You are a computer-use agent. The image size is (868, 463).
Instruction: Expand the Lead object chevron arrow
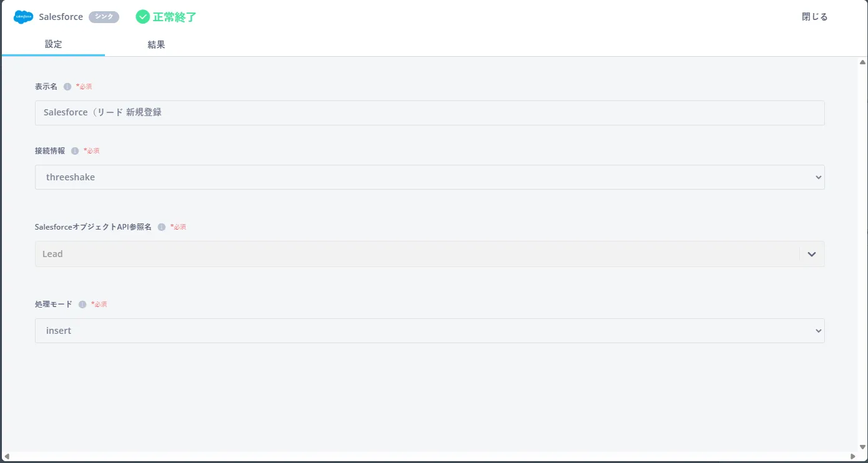812,254
